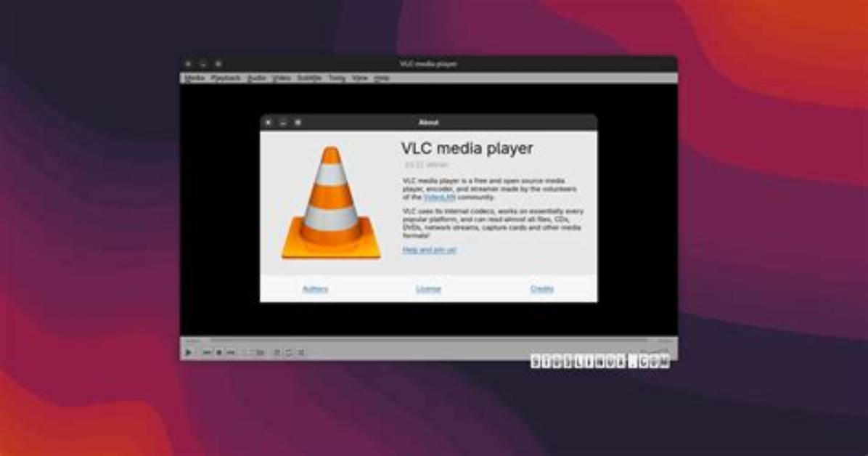This screenshot has width=868, height=456.
Task: Open the Tools menu
Action: pos(337,78)
